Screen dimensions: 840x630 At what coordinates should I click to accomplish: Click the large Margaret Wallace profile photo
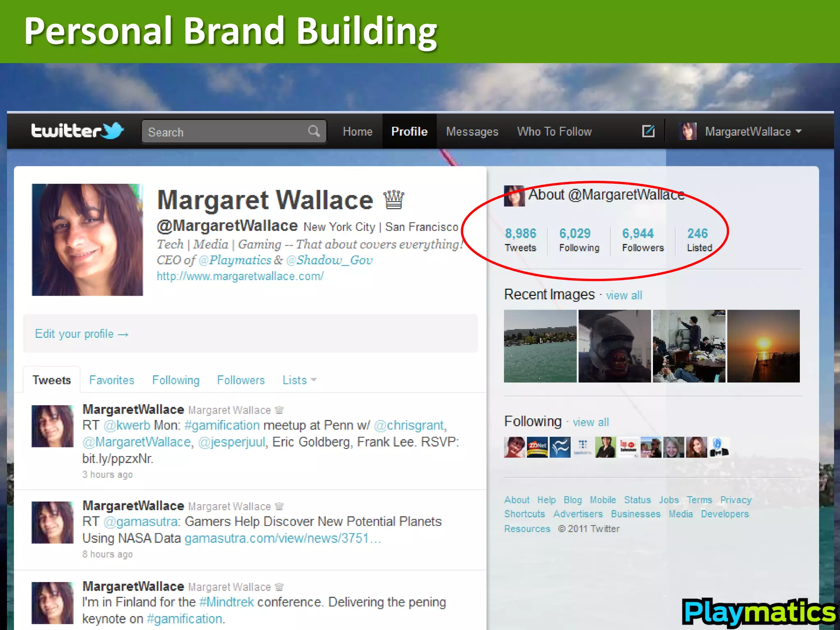pyautogui.click(x=87, y=240)
